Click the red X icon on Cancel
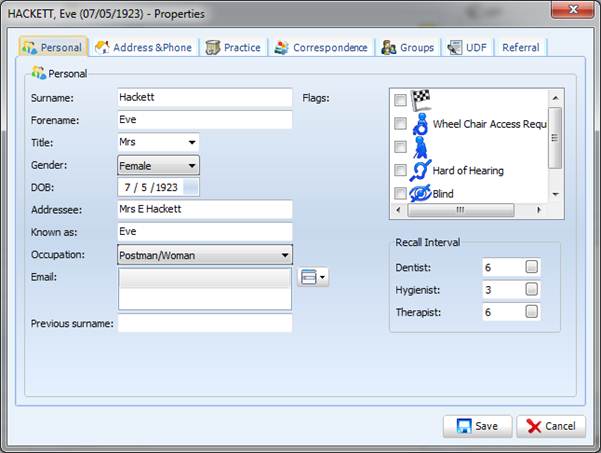This screenshot has height=453, width=601. pyautogui.click(x=535, y=426)
